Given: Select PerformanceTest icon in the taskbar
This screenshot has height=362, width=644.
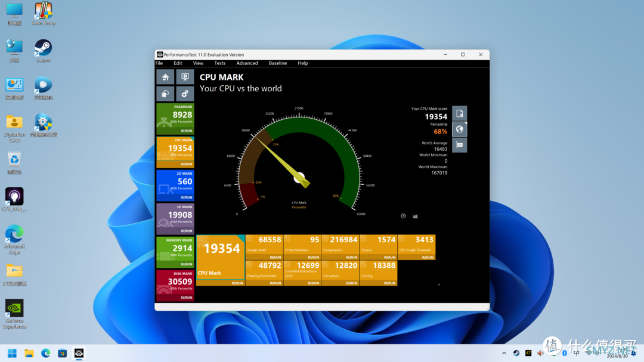Looking at the screenshot, I should (x=79, y=354).
